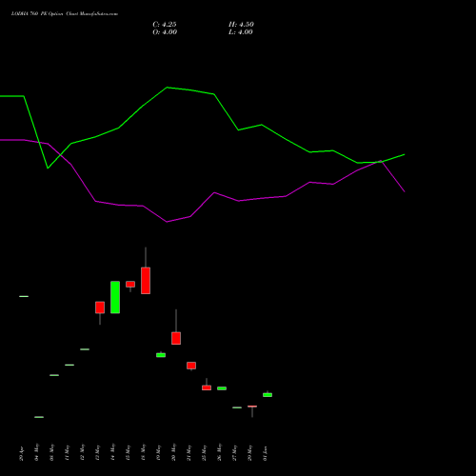
Task: Click the '15 May' date axis label
Action: click(x=128, y=452)
